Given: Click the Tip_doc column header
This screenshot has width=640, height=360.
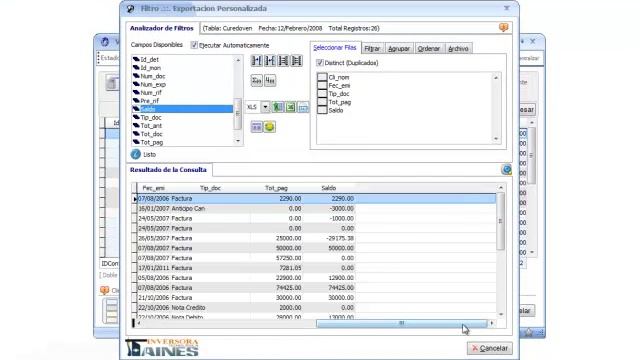Looking at the screenshot, I should 210,188.
